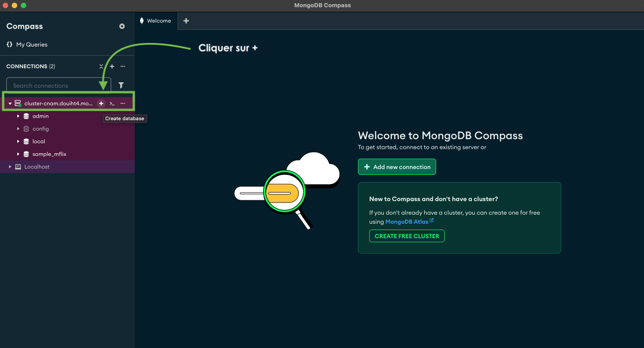Open My Queries in sidebar

[32, 44]
